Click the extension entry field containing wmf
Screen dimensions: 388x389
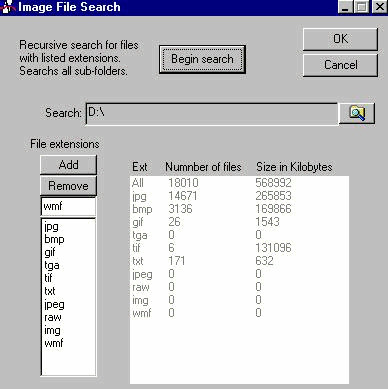tap(69, 206)
